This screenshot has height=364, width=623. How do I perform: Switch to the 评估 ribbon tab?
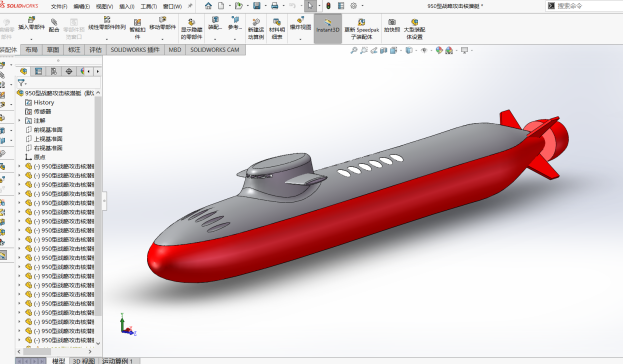pos(95,50)
